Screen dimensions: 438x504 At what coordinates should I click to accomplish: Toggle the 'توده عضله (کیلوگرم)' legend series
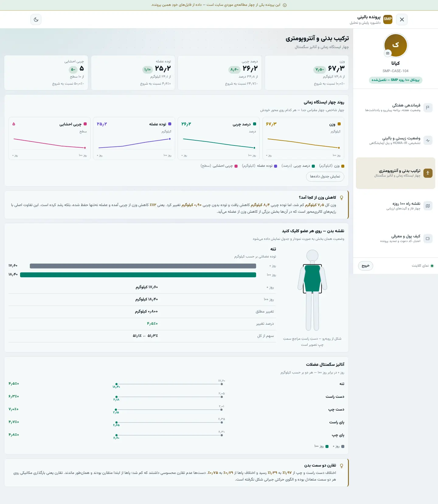[x=259, y=166]
